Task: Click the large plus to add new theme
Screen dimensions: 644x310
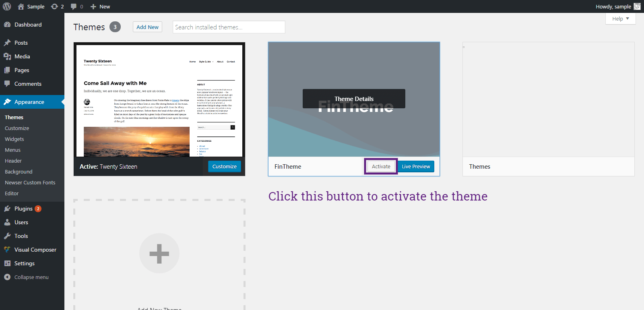Action: 159,253
